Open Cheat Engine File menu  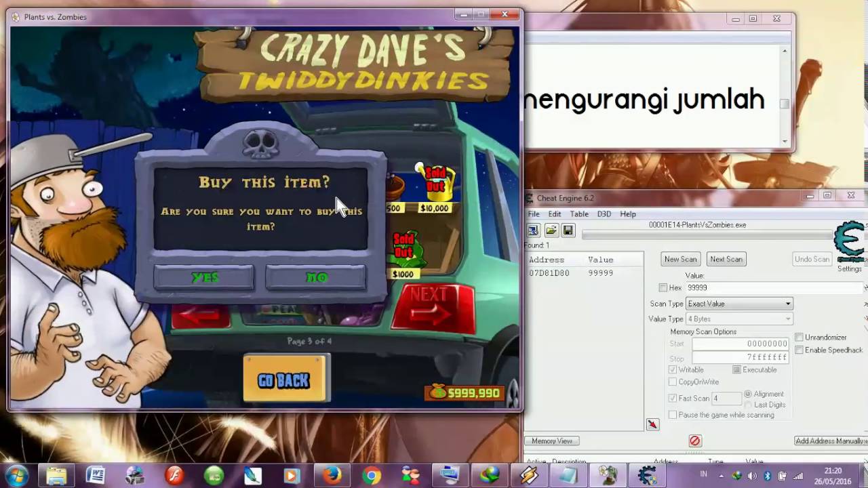pos(534,214)
